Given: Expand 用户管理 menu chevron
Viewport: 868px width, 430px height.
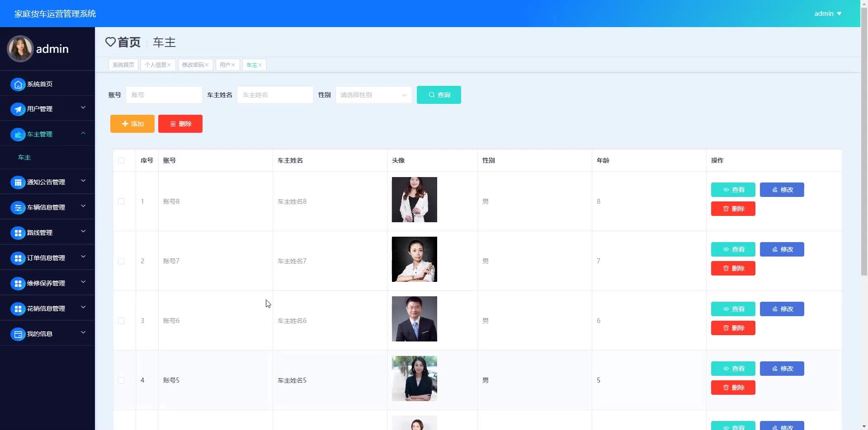Looking at the screenshot, I should pos(83,107).
